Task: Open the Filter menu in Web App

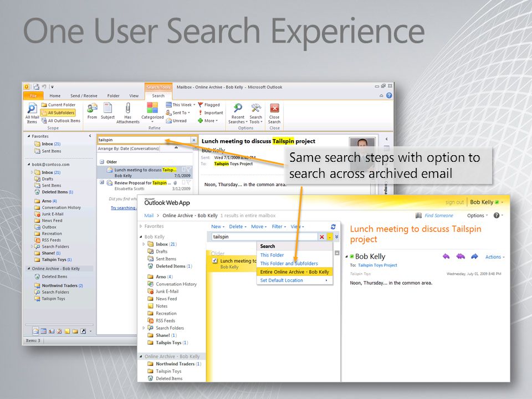Action: [x=279, y=227]
